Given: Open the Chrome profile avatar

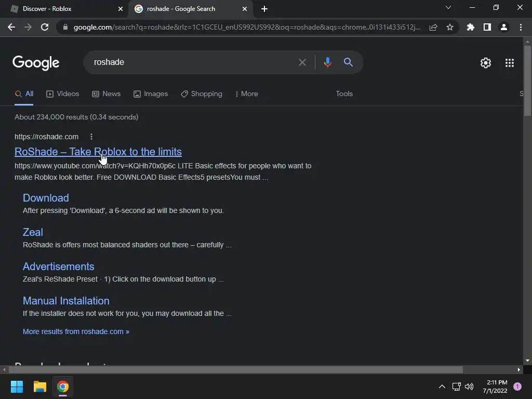Looking at the screenshot, I should tap(504, 27).
